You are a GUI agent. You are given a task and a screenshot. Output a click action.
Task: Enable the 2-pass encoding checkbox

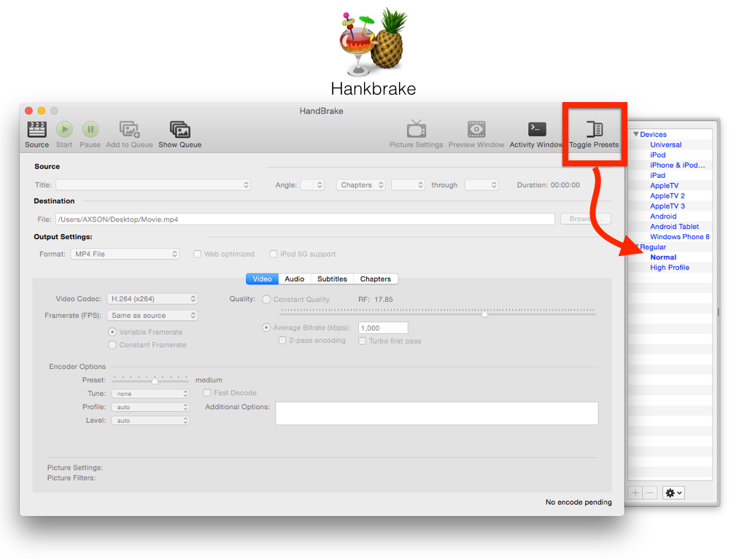282,341
